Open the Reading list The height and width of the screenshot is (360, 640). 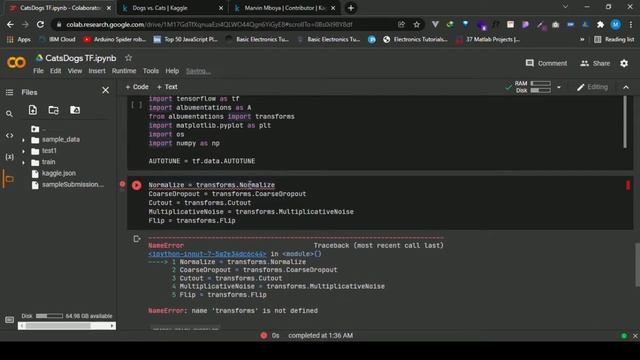click(614, 39)
